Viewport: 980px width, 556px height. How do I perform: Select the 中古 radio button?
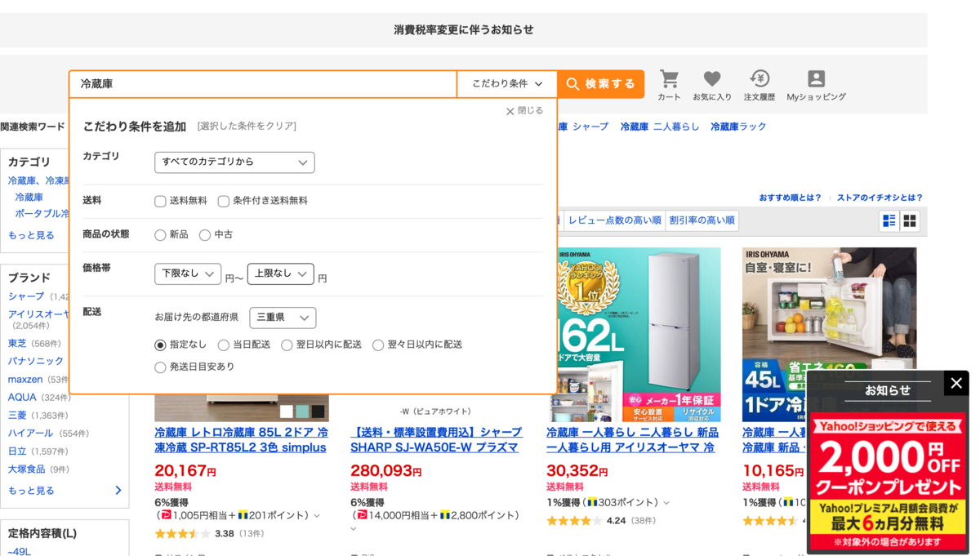[x=205, y=235]
